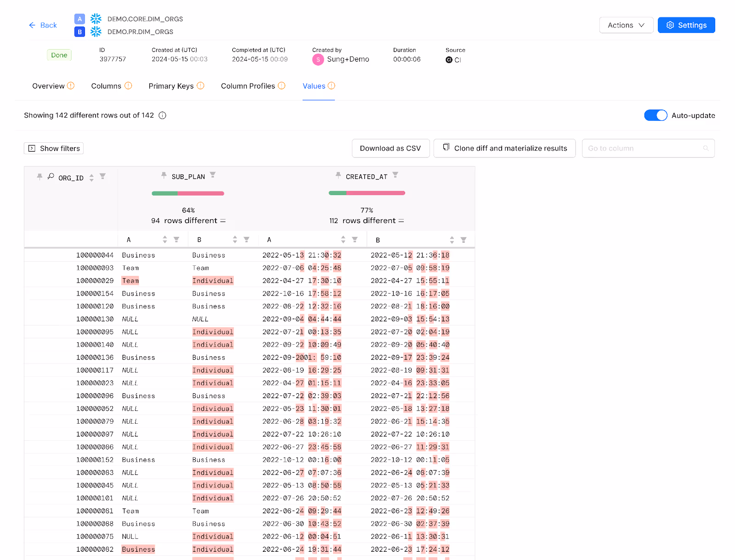The height and width of the screenshot is (560, 735).
Task: Sort SUB_PLAN column A values
Action: click(165, 240)
